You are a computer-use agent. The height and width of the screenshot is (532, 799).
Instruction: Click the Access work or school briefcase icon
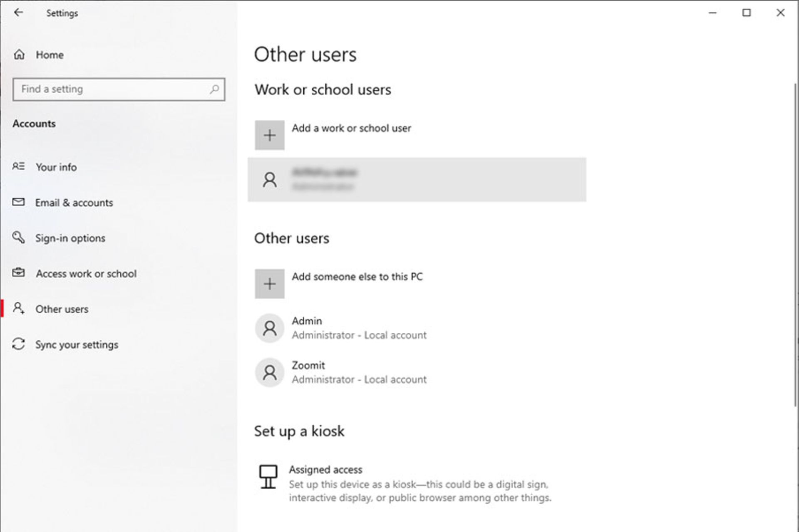coord(18,273)
